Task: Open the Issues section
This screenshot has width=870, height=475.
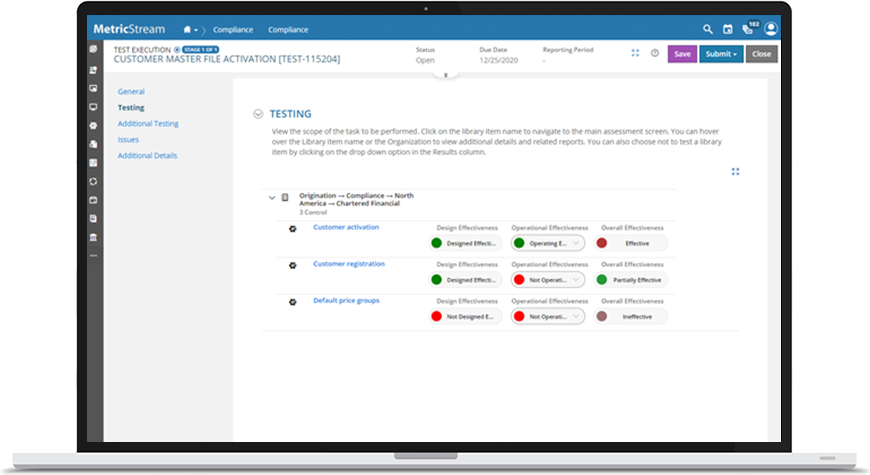Action: tap(128, 140)
